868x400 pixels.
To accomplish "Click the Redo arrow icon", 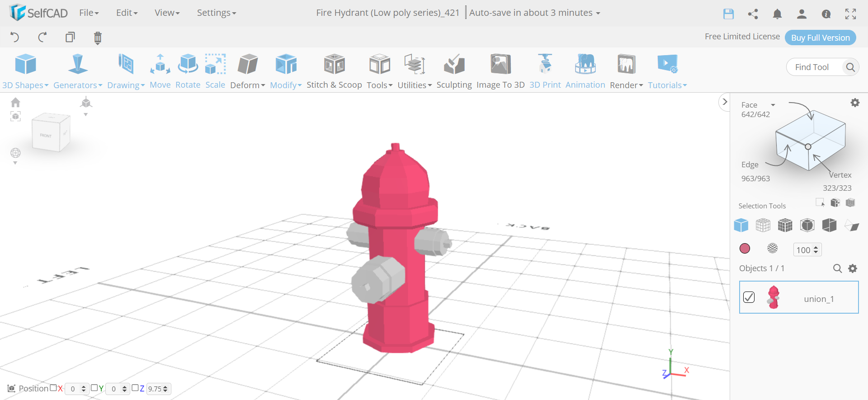I will (42, 37).
